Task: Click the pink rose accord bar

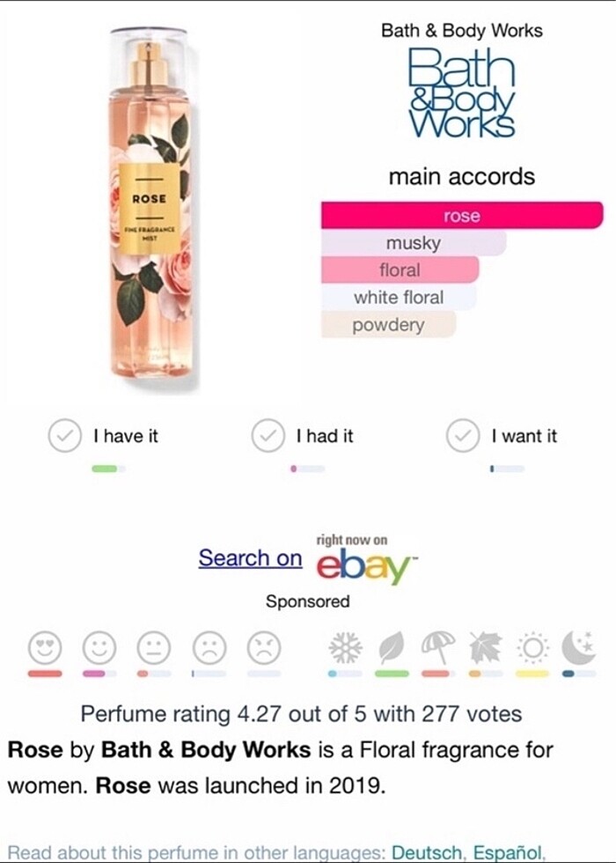Action: (461, 215)
